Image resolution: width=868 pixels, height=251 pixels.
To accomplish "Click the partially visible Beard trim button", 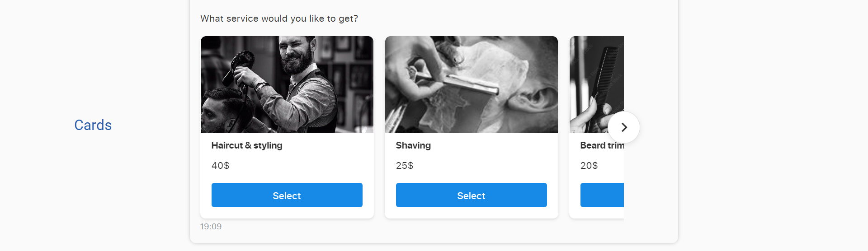I will (602, 195).
